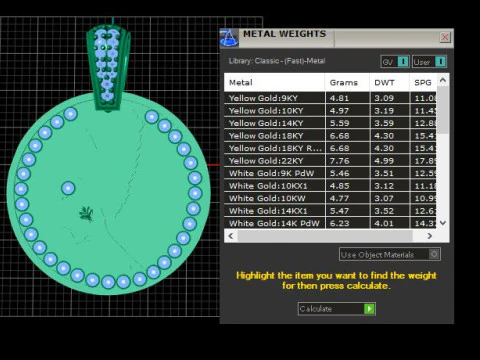Click the Grams column header
Viewport: 480px width, 360px height.
[347, 82]
